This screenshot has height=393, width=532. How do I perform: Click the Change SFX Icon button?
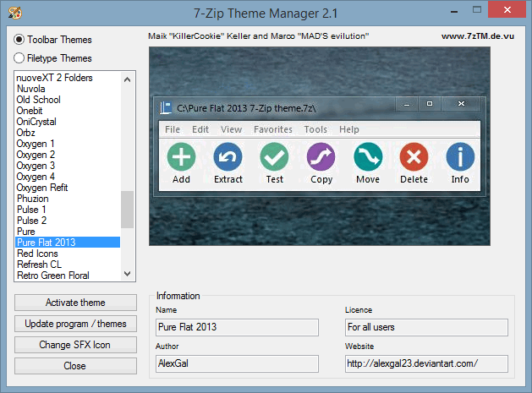point(75,345)
